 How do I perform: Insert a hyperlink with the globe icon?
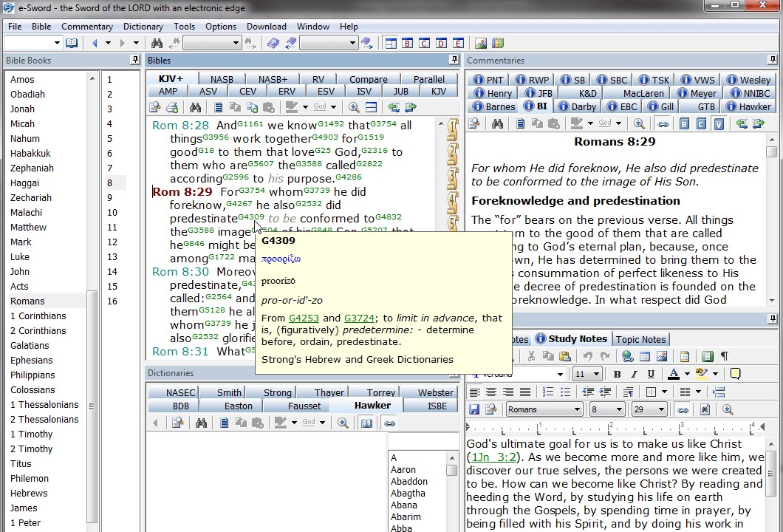(628, 356)
